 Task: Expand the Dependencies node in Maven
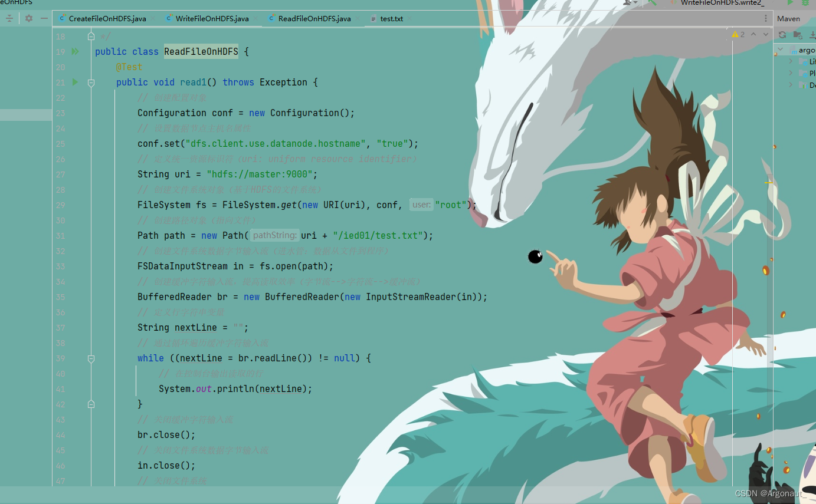pyautogui.click(x=791, y=85)
